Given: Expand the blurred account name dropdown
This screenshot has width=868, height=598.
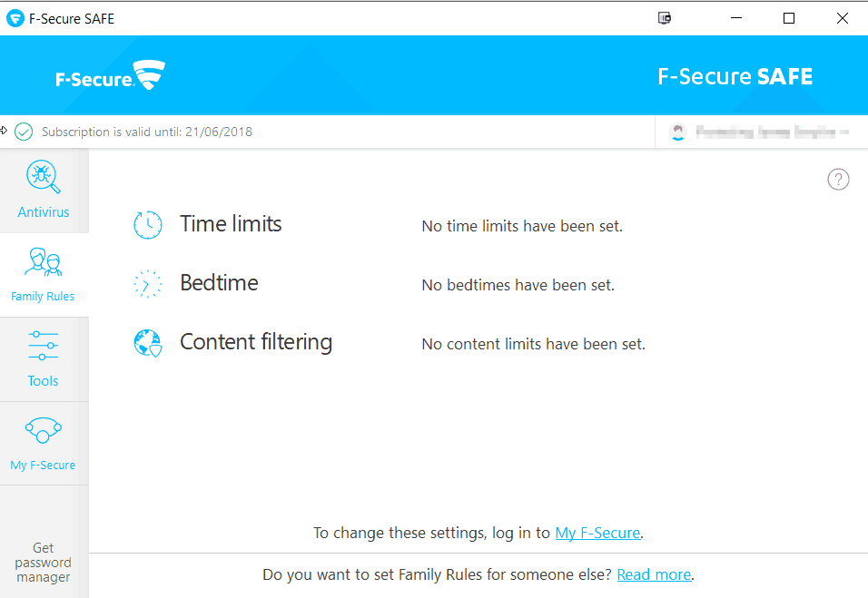Looking at the screenshot, I should (772, 132).
